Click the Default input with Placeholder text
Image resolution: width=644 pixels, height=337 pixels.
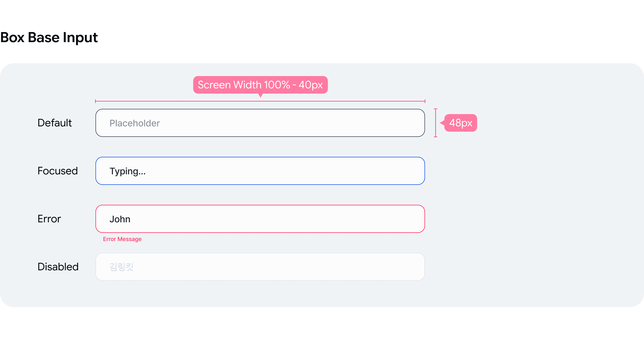pyautogui.click(x=260, y=123)
